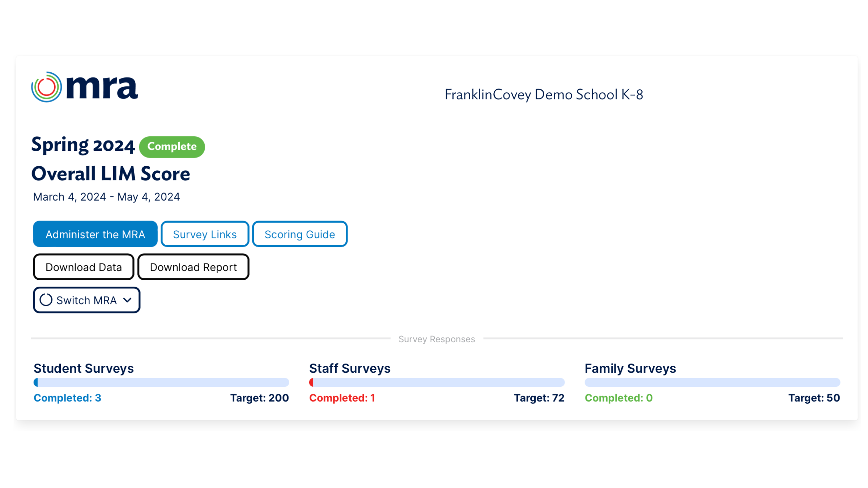Expand the Switch MRA dropdown
Viewport: 868px width, 488px height.
click(x=86, y=300)
